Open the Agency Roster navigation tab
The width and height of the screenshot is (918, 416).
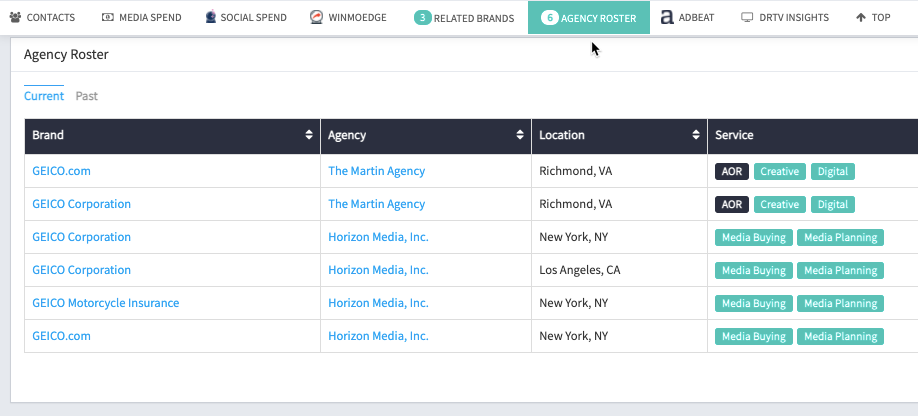pos(589,18)
